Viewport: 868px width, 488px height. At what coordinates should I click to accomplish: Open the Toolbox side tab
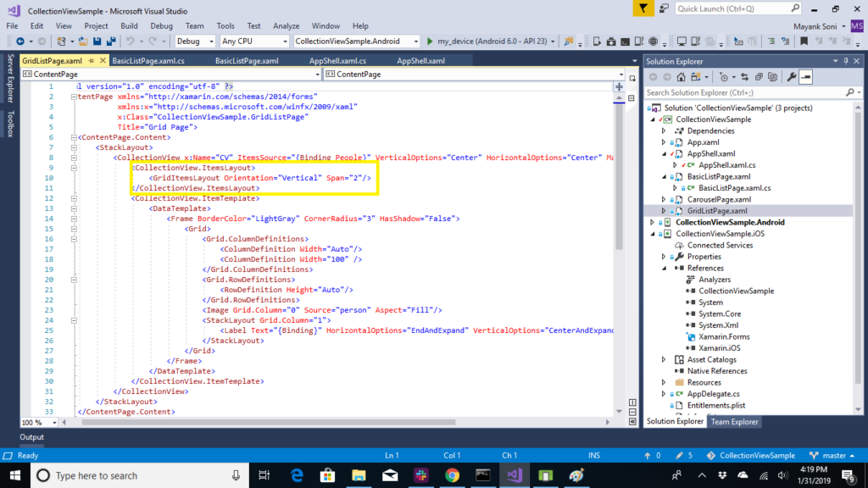click(x=10, y=124)
